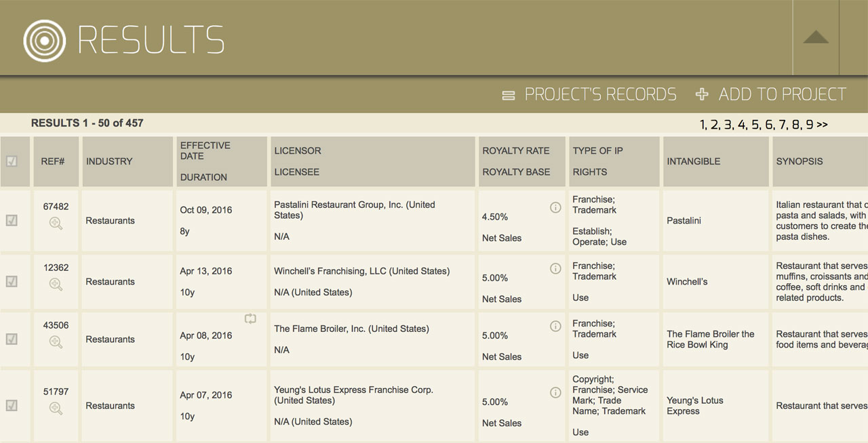Sort by the Royalty Rate column header
The height and width of the screenshot is (443, 868).
click(x=515, y=150)
